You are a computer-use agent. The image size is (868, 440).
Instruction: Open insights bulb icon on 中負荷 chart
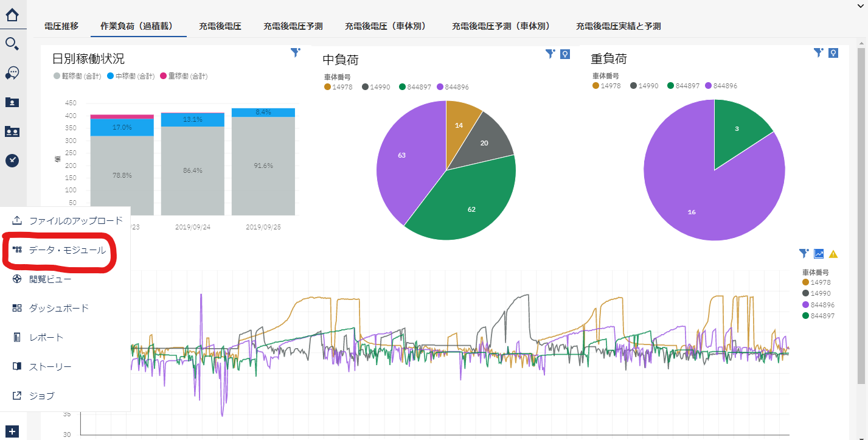click(x=565, y=54)
